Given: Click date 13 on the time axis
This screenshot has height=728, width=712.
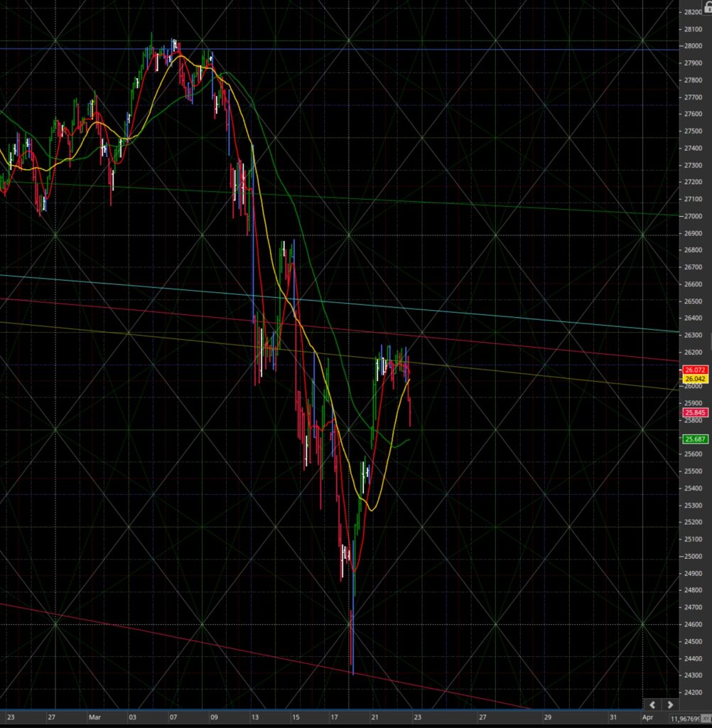Looking at the screenshot, I should tap(255, 717).
